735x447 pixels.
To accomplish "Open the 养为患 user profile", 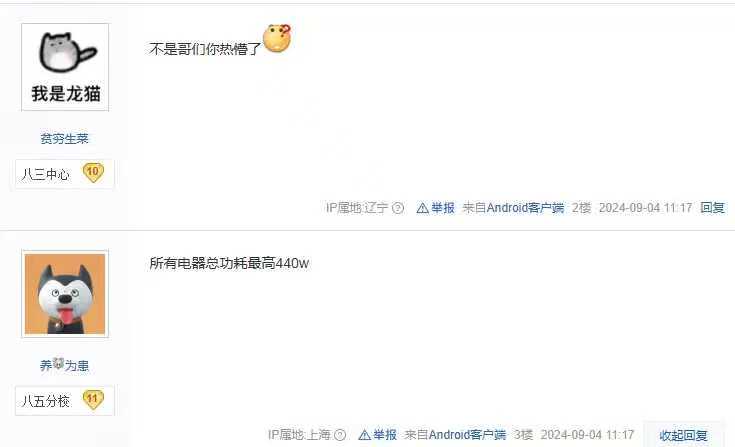I will pyautogui.click(x=64, y=365).
